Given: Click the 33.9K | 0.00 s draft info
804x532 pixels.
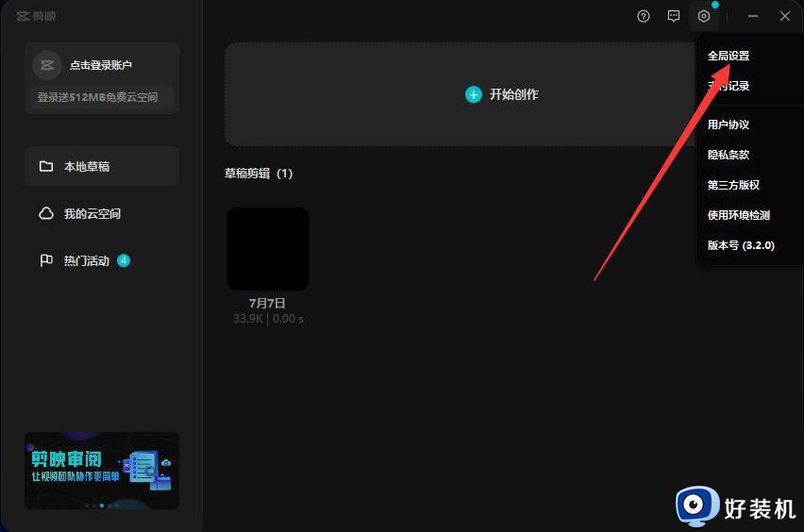Looking at the screenshot, I should (x=268, y=319).
